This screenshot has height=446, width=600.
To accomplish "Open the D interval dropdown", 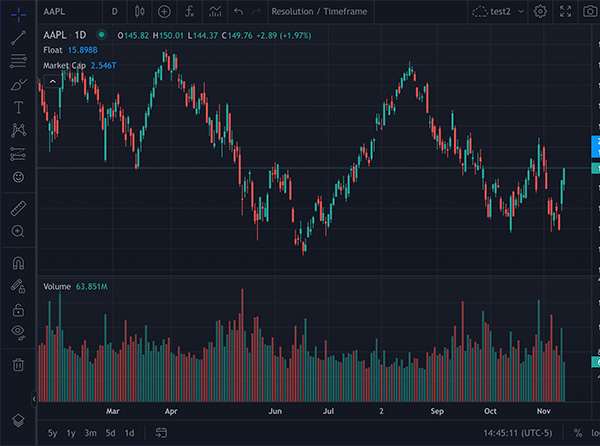I will 114,12.
